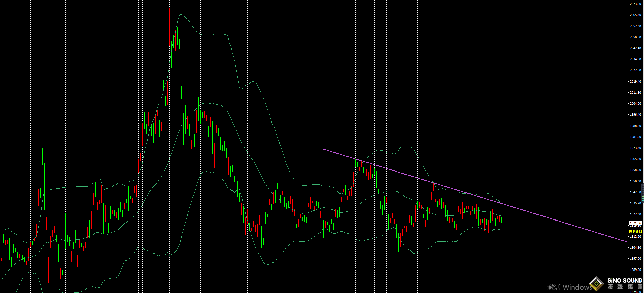This screenshot has height=293, width=644.
Task: Click the 2027.00 label on price axis
Action: [635, 70]
